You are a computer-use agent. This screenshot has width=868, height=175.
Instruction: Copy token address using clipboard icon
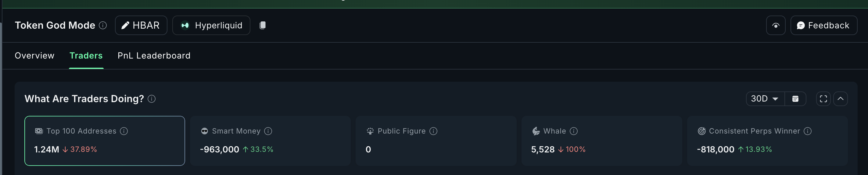(x=263, y=25)
